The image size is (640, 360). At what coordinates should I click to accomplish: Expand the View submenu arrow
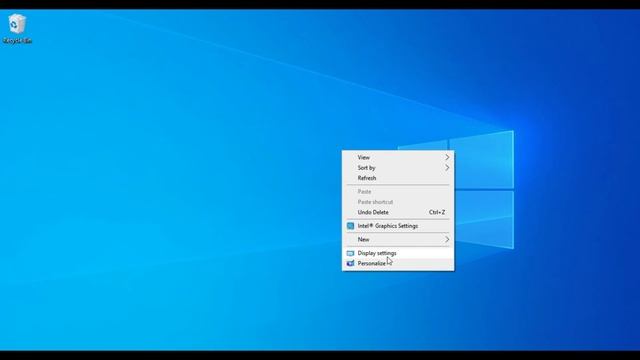click(x=447, y=157)
